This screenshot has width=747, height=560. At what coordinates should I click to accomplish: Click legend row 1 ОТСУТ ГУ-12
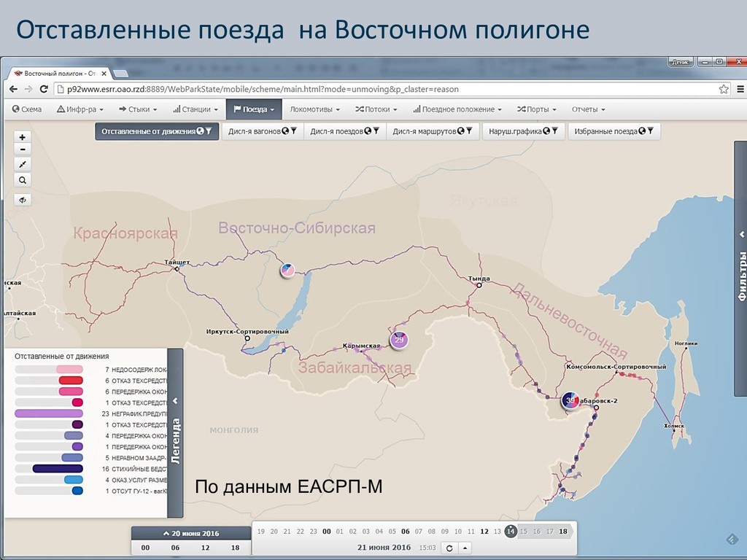coord(90,491)
